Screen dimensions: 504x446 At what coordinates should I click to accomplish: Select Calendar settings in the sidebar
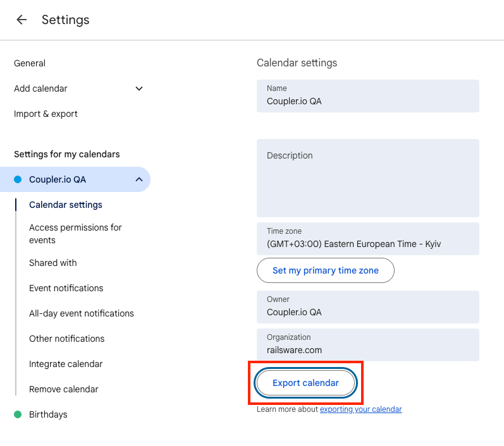(66, 205)
